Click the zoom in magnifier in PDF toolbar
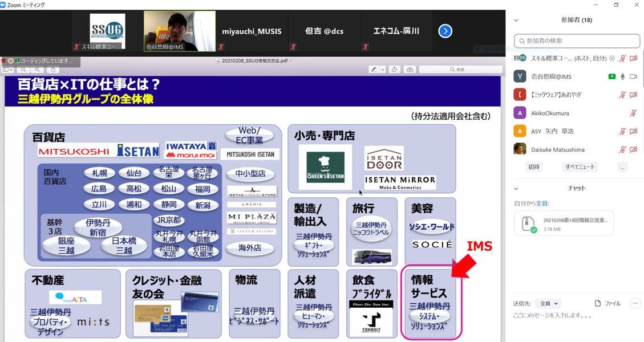This screenshot has height=342, width=644. click(38, 70)
